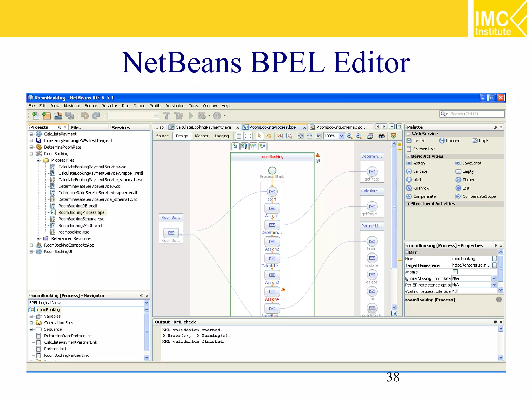Open Ignore Missing From Data dropdown
Screen dimensions: 532x399
tap(494, 278)
